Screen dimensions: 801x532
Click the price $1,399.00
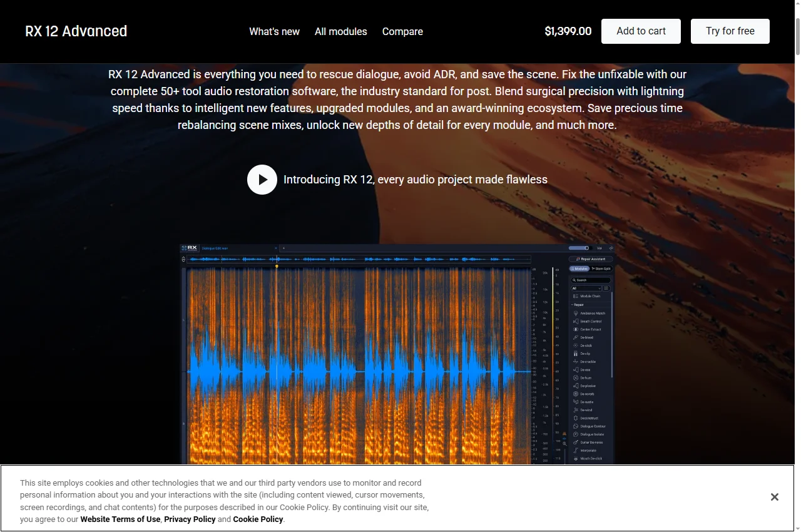click(568, 31)
